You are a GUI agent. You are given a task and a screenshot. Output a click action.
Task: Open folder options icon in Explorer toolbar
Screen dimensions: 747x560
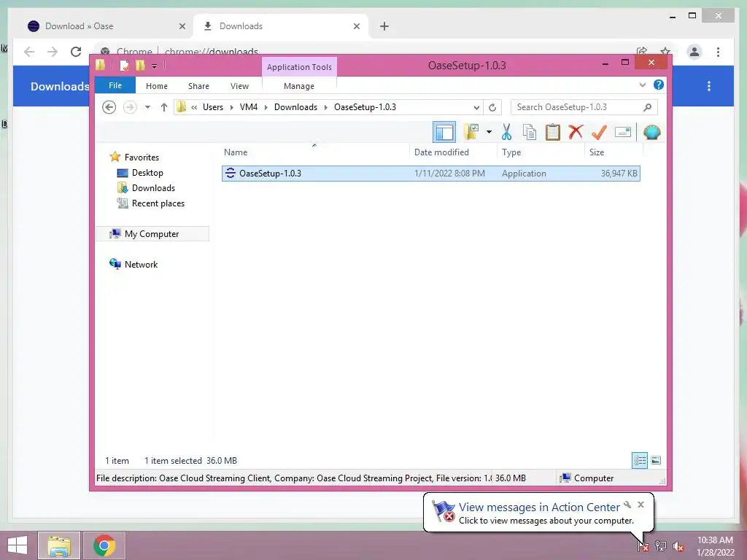[471, 132]
